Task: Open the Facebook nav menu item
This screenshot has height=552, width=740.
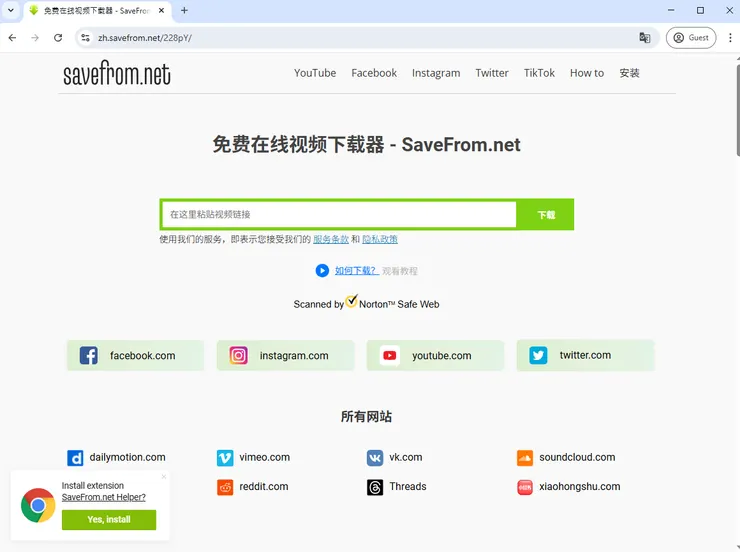Action: (374, 73)
